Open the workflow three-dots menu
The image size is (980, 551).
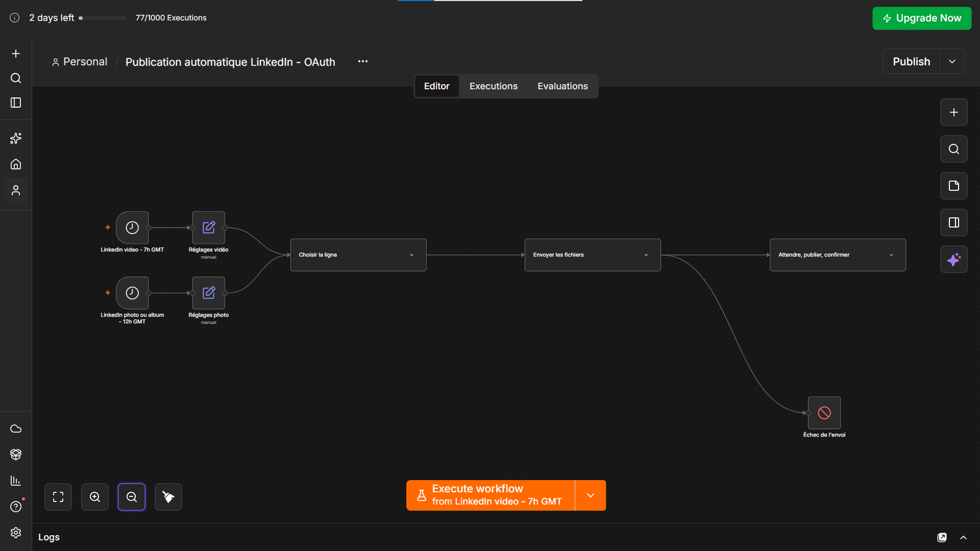(x=363, y=61)
